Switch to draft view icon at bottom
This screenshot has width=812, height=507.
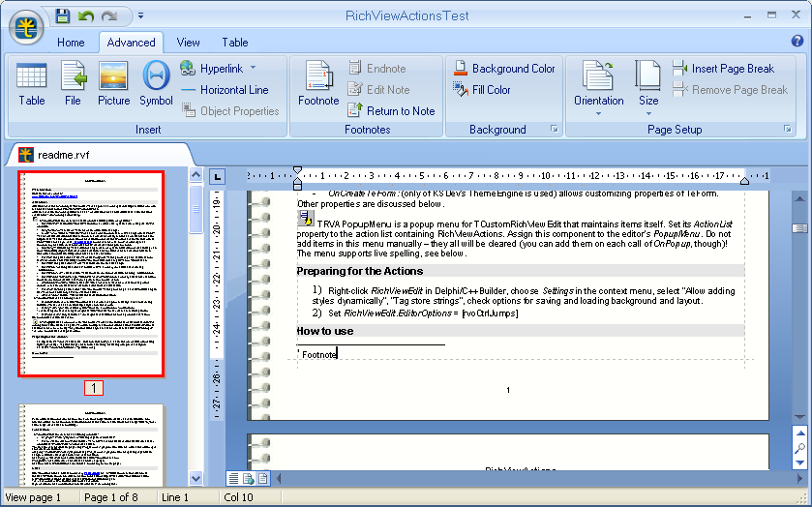pyautogui.click(x=233, y=479)
